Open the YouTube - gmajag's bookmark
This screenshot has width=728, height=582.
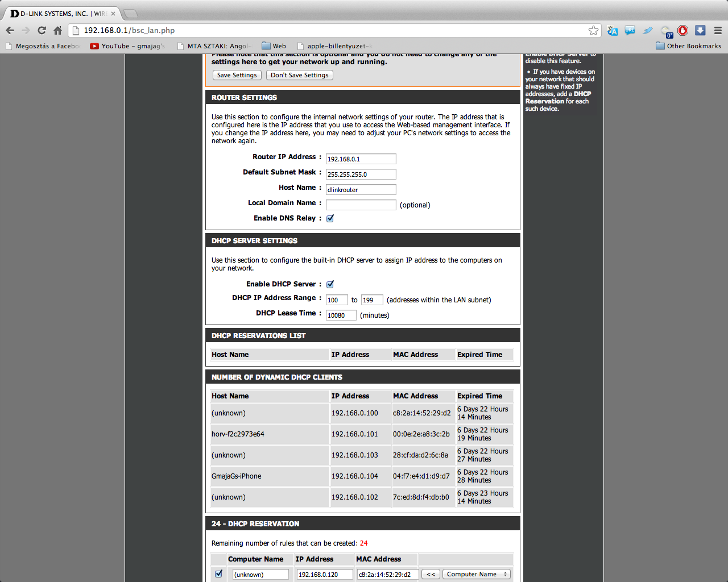pyautogui.click(x=127, y=46)
